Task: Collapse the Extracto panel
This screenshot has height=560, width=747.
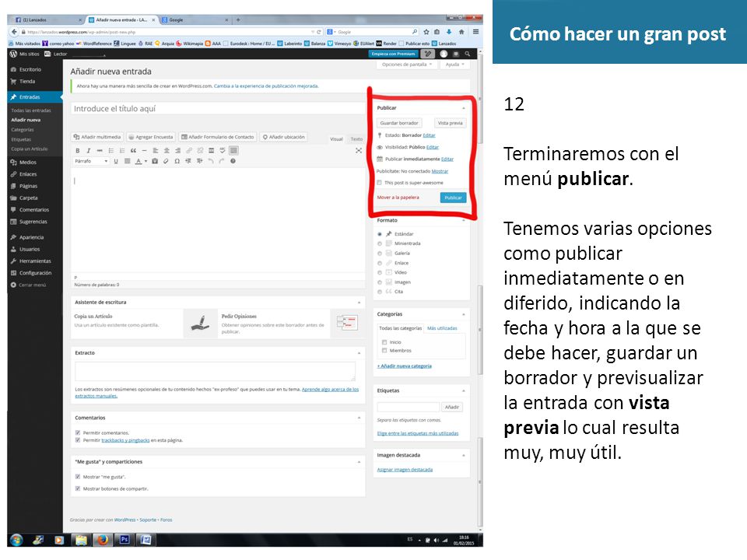Action: coord(359,353)
